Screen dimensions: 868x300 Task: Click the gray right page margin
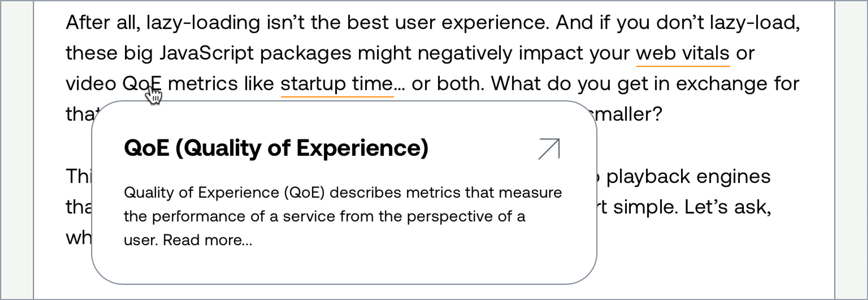[x=851, y=150]
